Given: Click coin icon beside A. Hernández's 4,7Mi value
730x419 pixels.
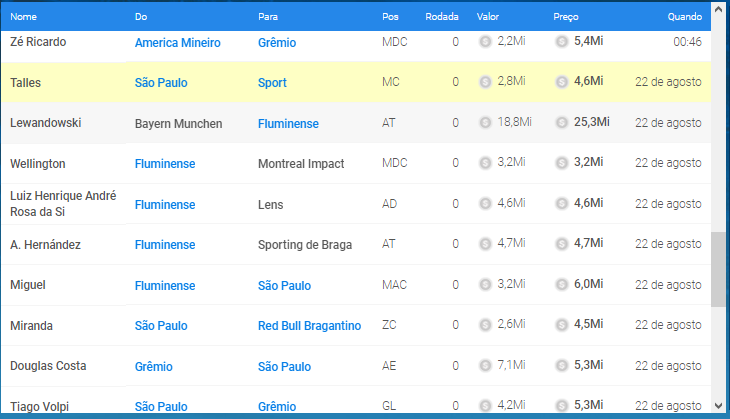Looking at the screenshot, I should (485, 244).
